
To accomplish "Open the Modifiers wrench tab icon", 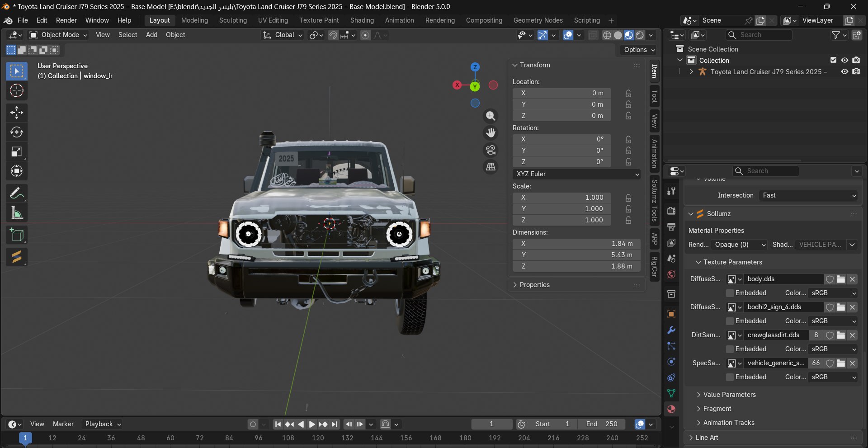I will [x=671, y=330].
